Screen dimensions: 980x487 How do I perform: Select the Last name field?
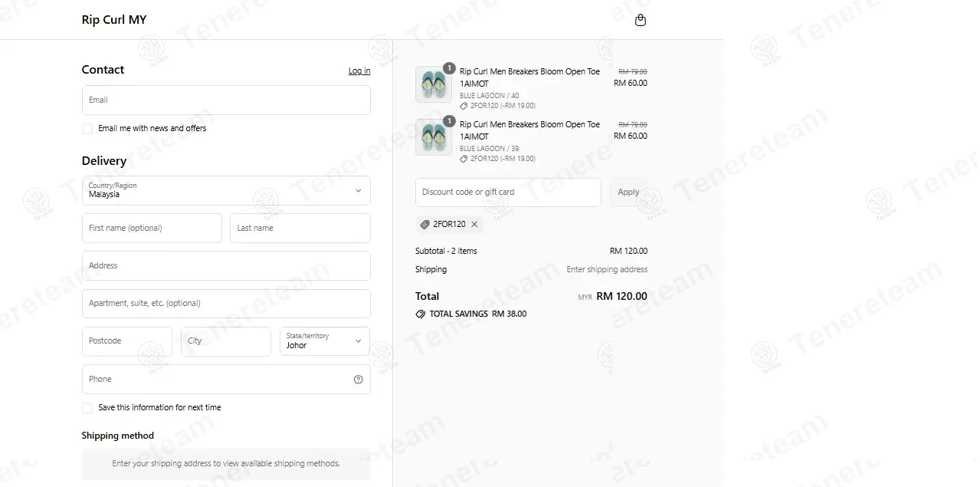(300, 229)
